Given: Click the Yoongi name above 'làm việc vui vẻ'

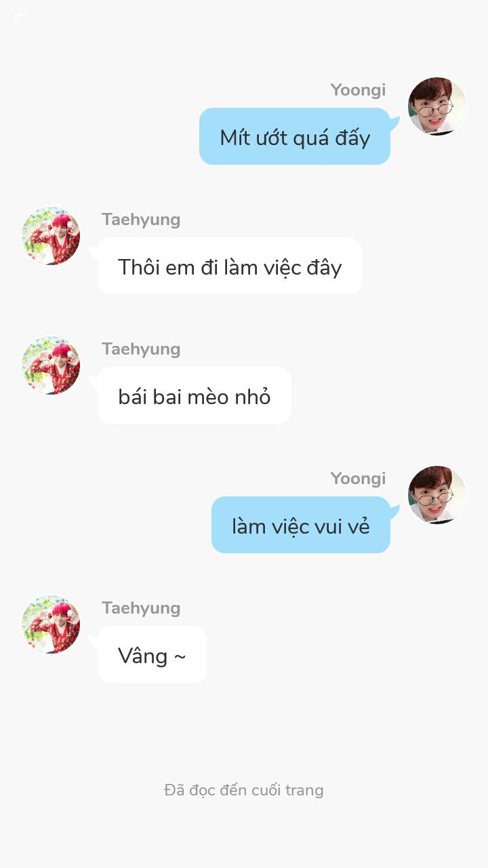Looking at the screenshot, I should (358, 479).
